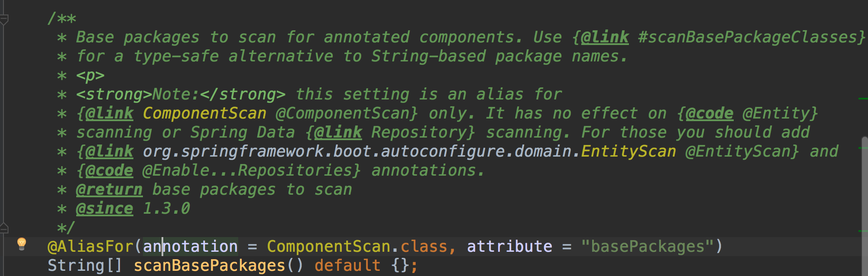Collapse Javadoc using the closing fold marker

4,228
